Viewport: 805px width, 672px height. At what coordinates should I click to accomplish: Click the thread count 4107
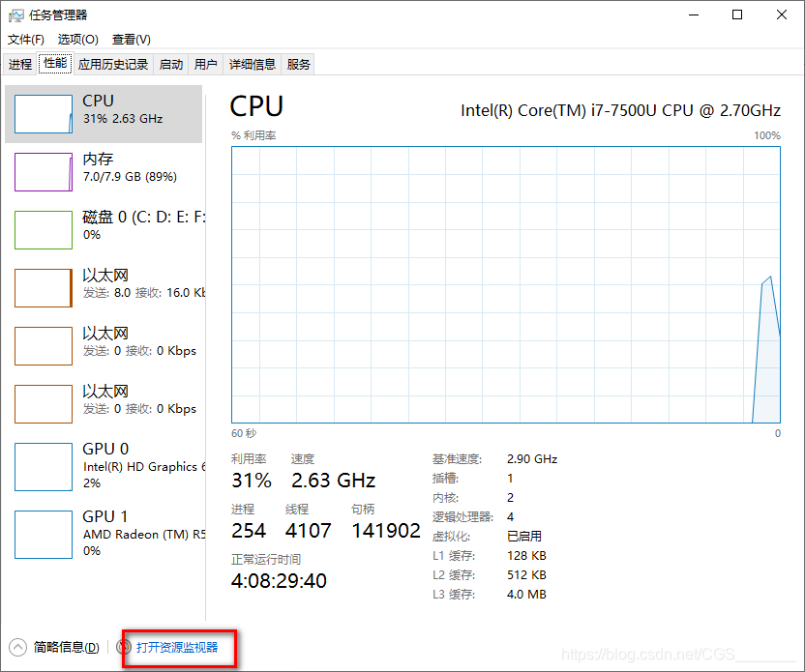click(308, 531)
